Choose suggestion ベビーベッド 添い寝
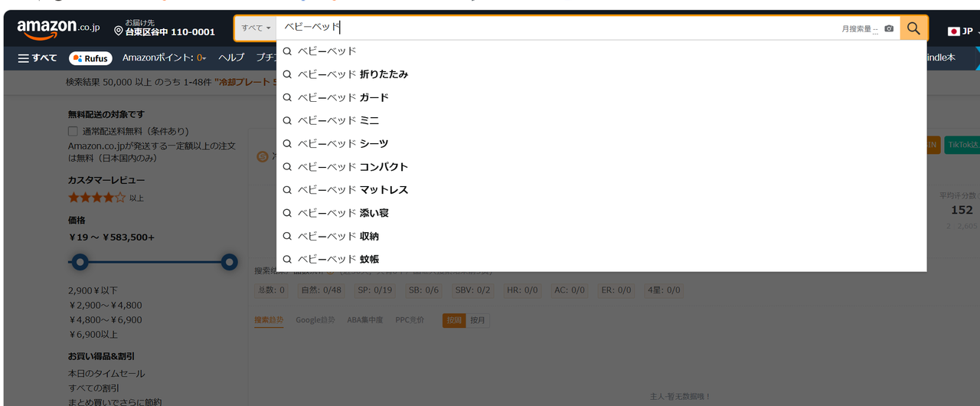This screenshot has height=406, width=980. tap(601, 212)
